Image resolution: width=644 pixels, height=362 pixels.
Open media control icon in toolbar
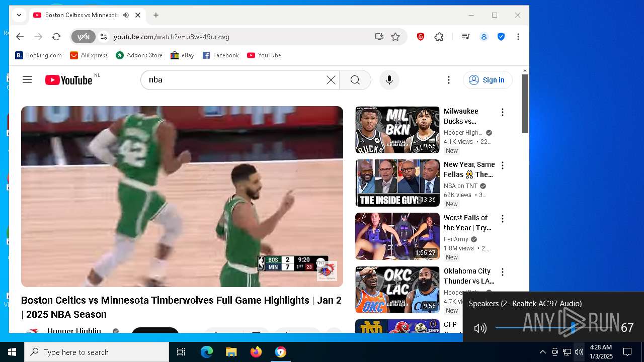point(465,37)
